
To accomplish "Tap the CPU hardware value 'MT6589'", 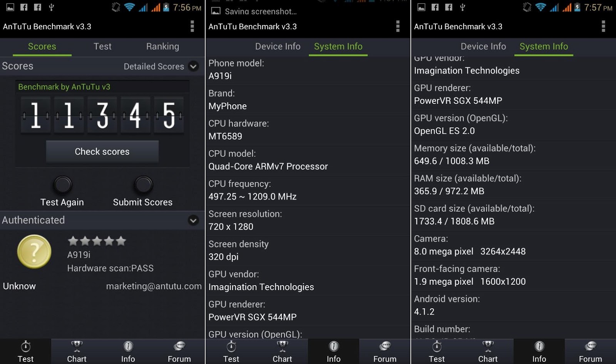I will click(x=225, y=136).
